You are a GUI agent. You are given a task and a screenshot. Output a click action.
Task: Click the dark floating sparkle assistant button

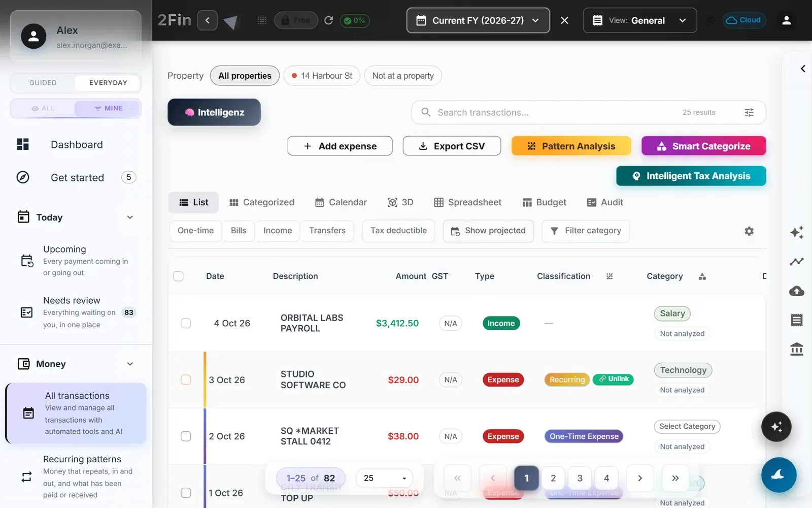[x=776, y=427]
